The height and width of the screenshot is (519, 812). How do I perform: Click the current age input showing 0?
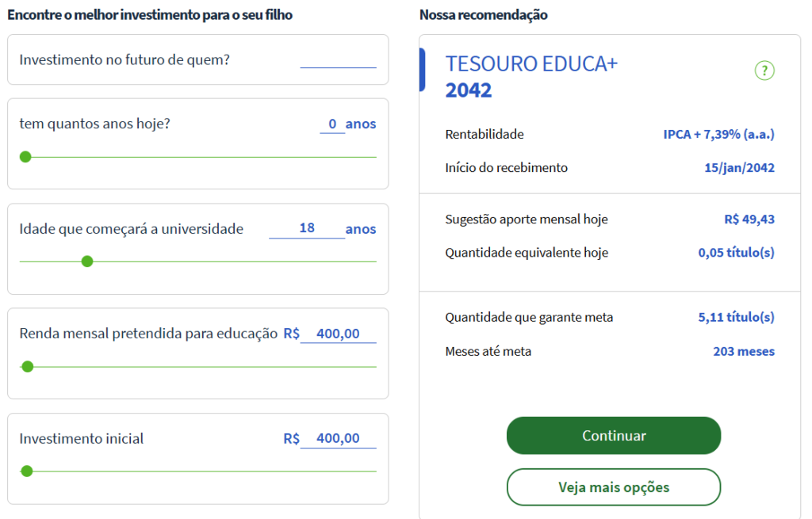(332, 124)
